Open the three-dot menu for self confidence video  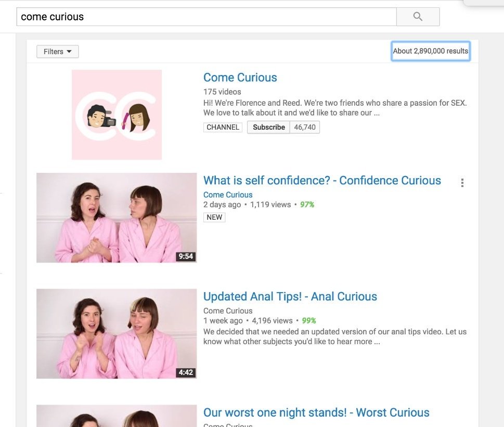[x=462, y=183]
